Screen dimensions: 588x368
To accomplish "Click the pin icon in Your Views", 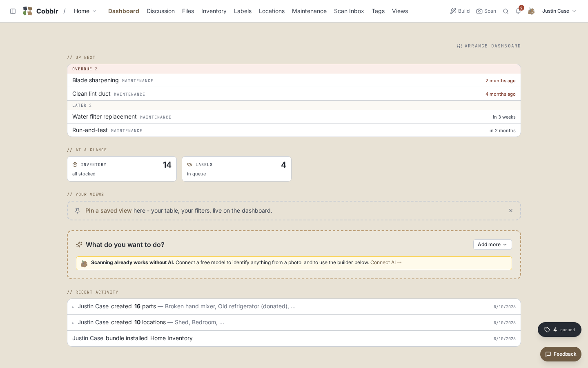I will pyautogui.click(x=77, y=211).
